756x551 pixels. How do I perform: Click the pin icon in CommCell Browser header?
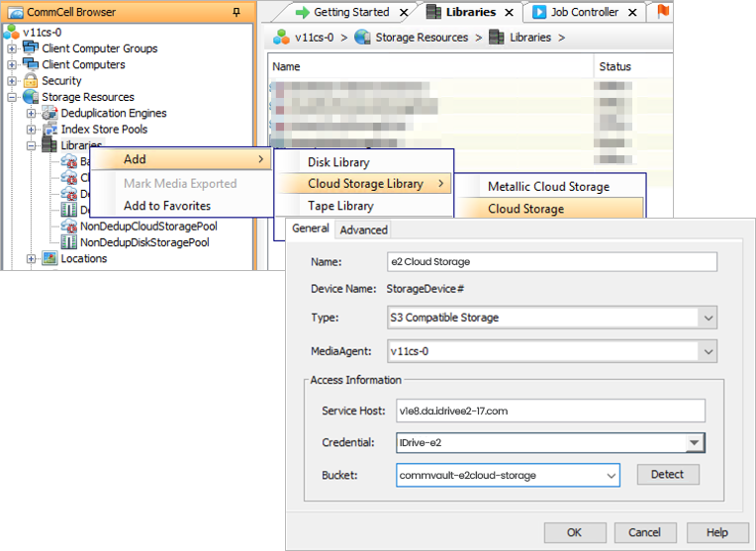(236, 12)
